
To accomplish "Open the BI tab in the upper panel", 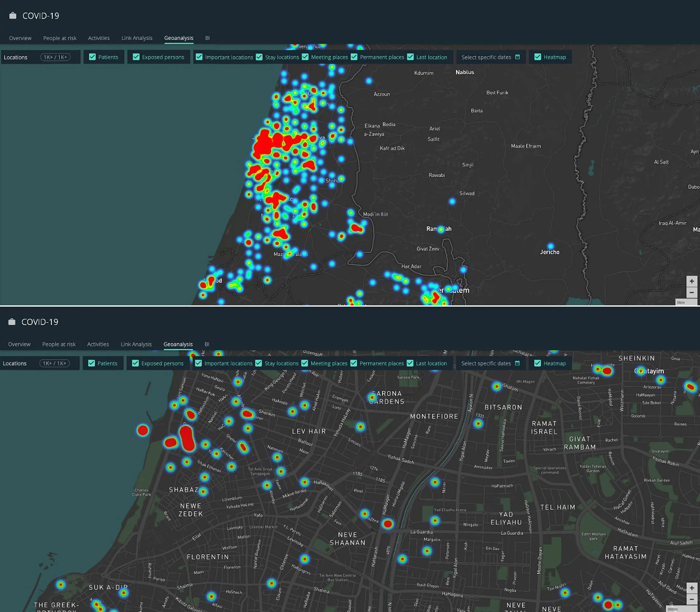I will [x=207, y=38].
